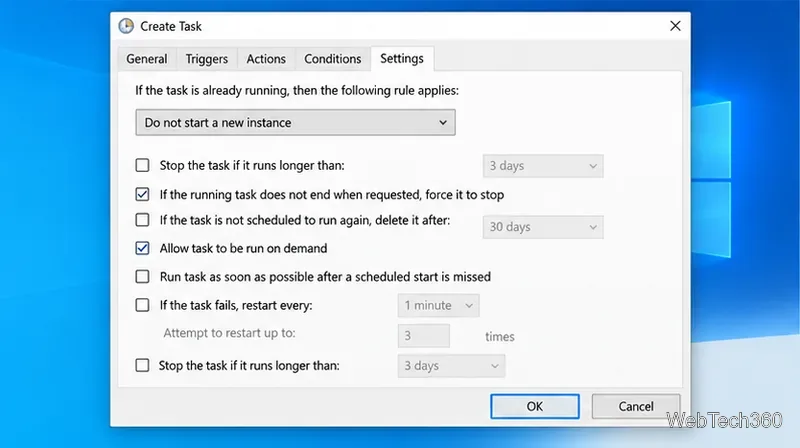Close the Create Task dialog
The height and width of the screenshot is (448, 800).
(x=675, y=26)
